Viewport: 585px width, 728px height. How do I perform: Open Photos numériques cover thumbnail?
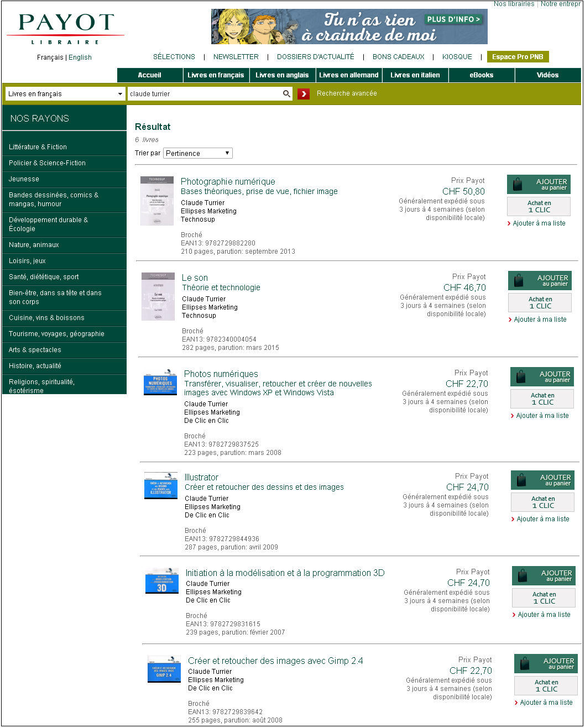[x=160, y=383]
